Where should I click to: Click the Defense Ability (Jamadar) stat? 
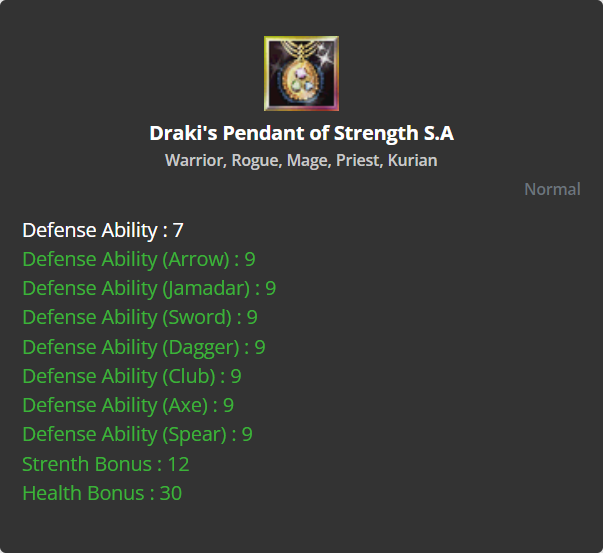(x=149, y=288)
